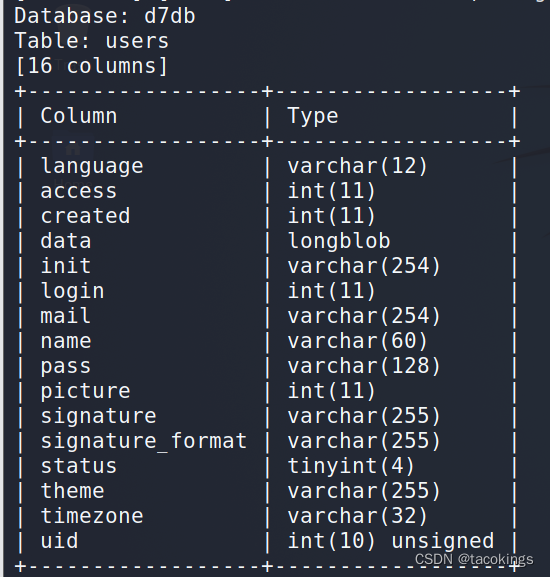Click the 'timezone' column name

click(x=92, y=516)
